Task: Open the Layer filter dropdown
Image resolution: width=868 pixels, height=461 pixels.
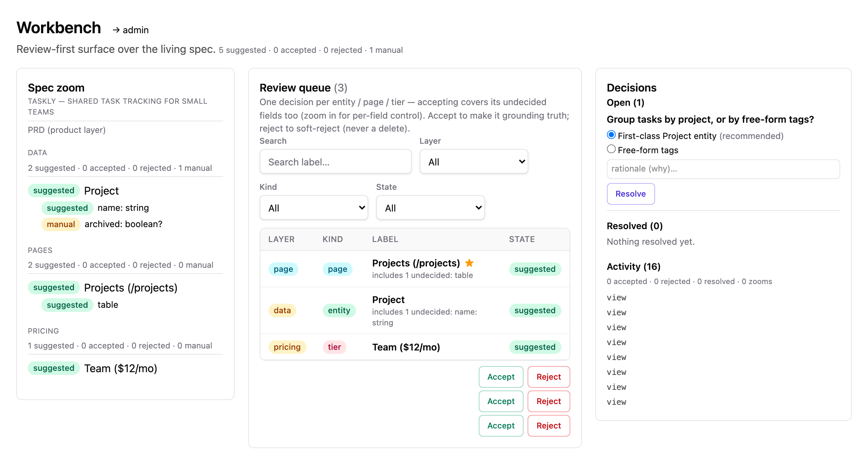Action: click(x=474, y=162)
